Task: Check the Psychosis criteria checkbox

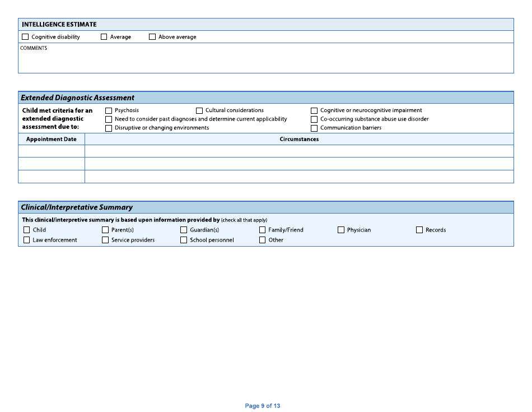Action: [108, 110]
